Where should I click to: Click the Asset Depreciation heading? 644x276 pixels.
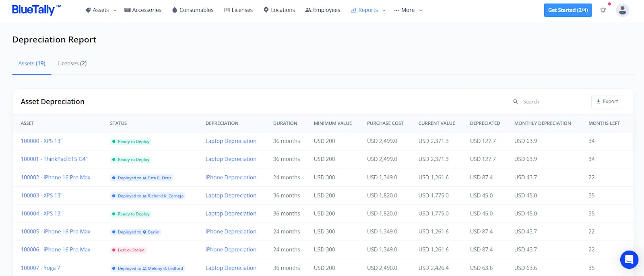(x=52, y=102)
